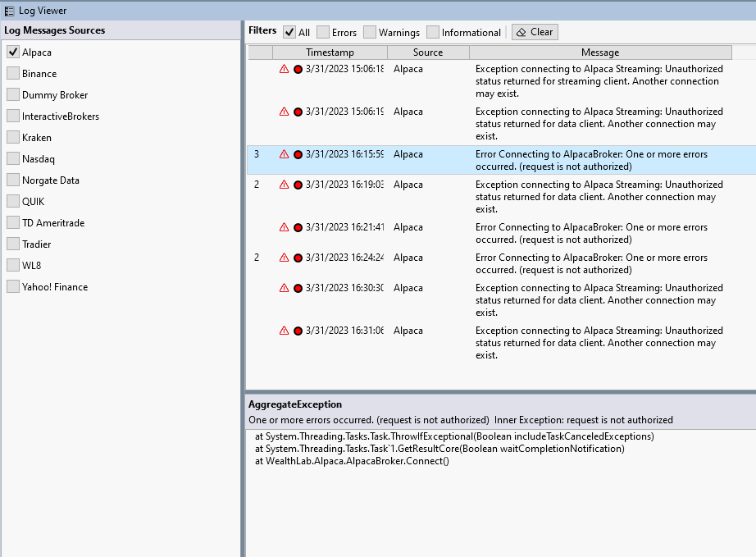Click the eraser icon on Clear button
Image resolution: width=756 pixels, height=557 pixels.
[x=521, y=32]
